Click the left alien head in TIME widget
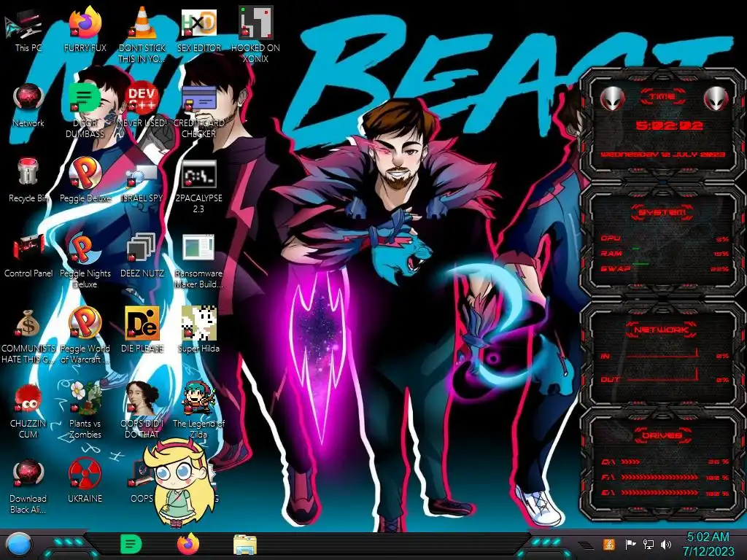This screenshot has width=747, height=560. (613, 98)
